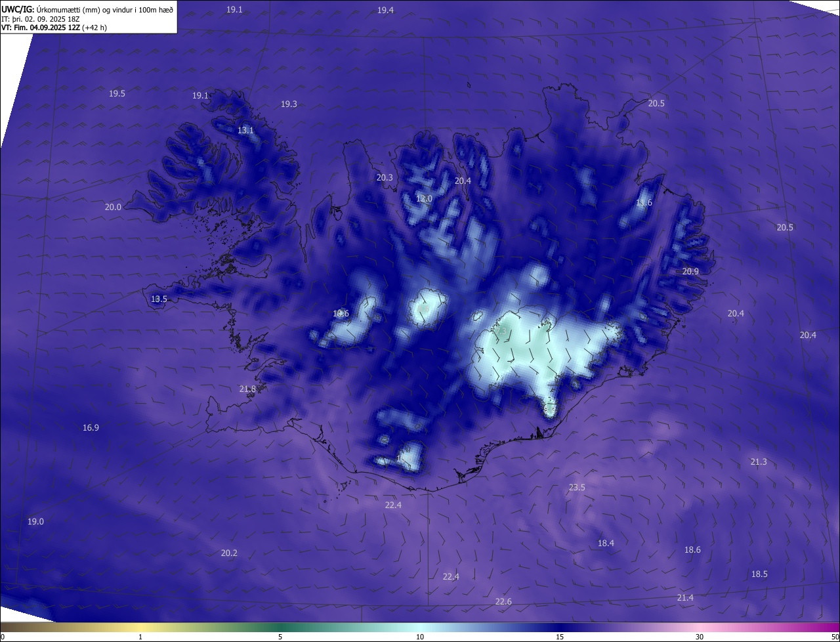Click the legend tick label 10

click(x=420, y=637)
